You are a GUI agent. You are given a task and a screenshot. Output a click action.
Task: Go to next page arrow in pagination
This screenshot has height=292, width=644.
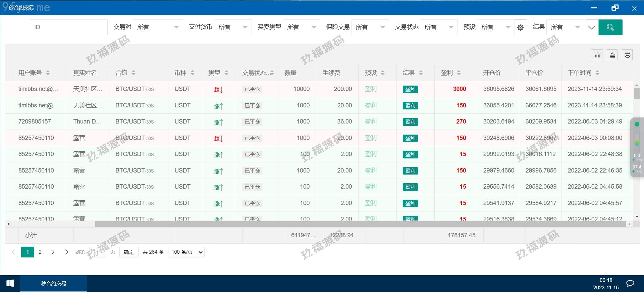point(66,252)
